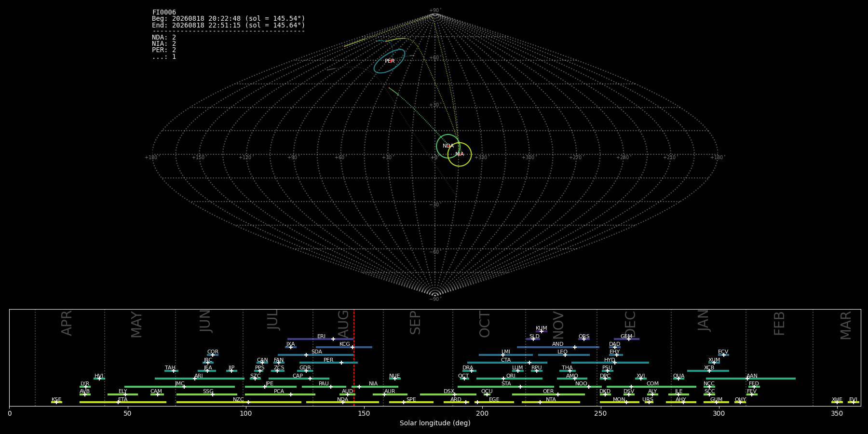Click the 'PER: 2' count in the legend
The image size is (868, 434).
tap(164, 50)
